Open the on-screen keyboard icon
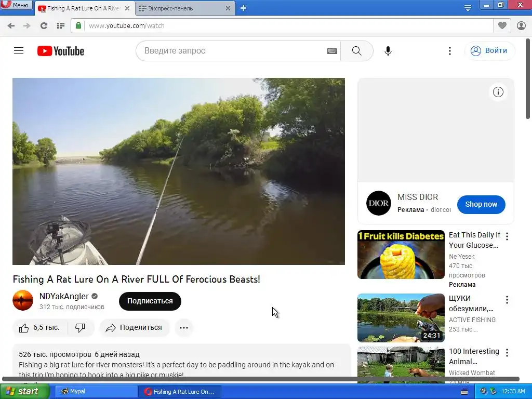Screen dimensions: 532x399 [x=332, y=51]
